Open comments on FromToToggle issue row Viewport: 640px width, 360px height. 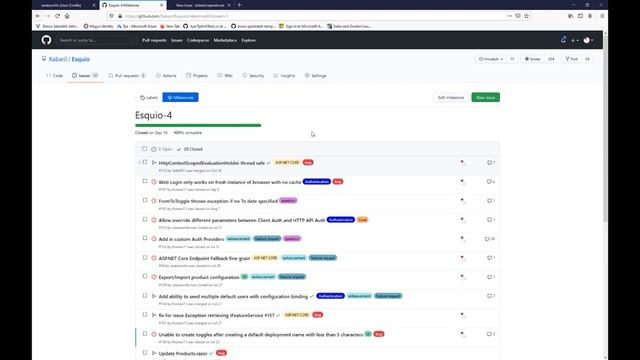491,201
